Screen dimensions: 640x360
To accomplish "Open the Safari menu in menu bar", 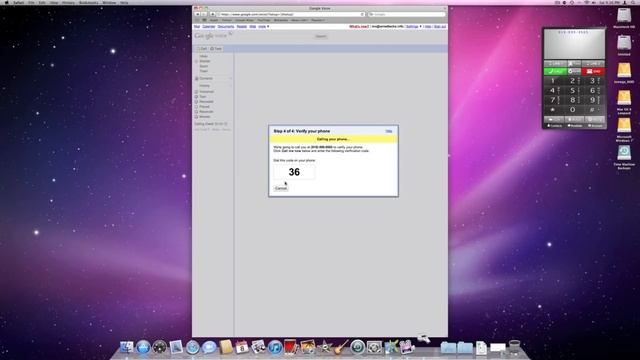I will tap(19, 2).
